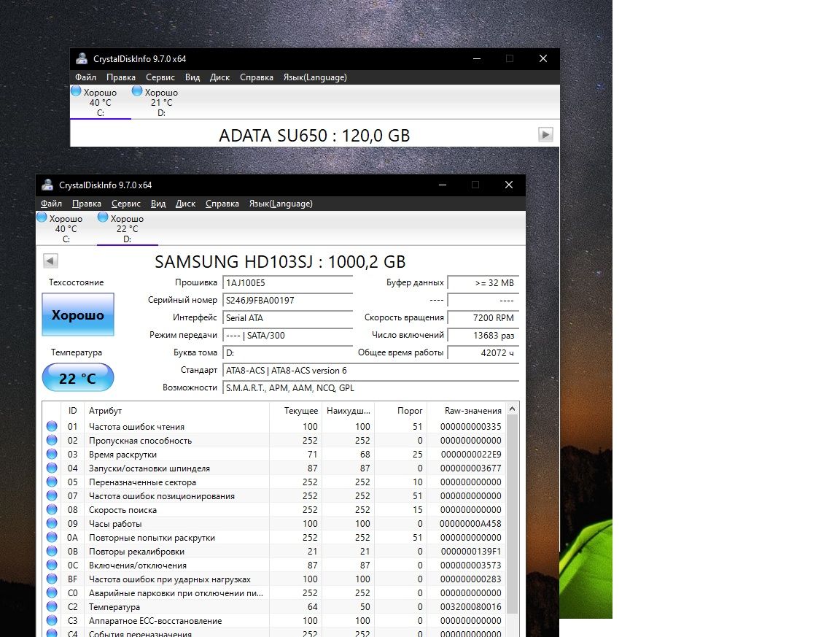Open Сервис menu in ADATA window
Image resolution: width=840 pixels, height=637 pixels.
160,77
